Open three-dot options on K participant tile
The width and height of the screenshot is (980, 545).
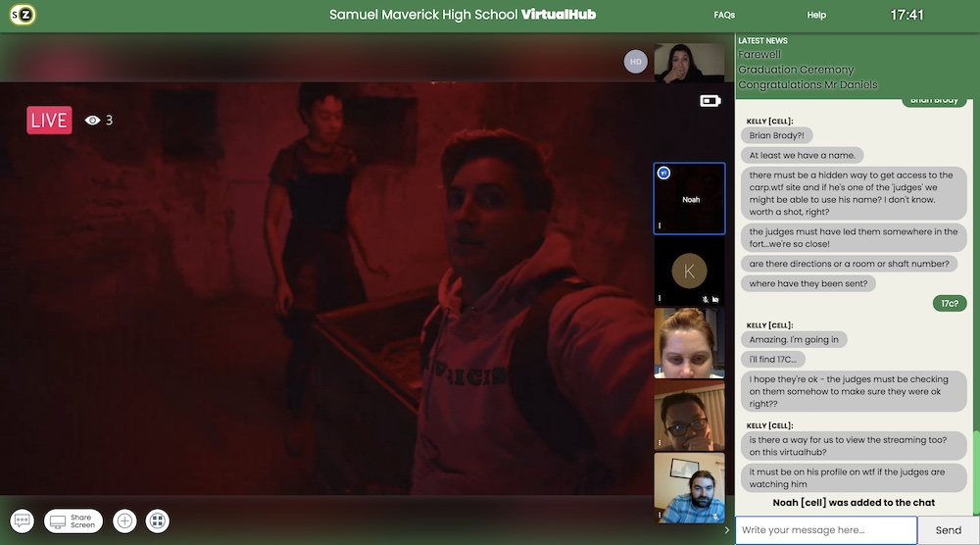660,297
